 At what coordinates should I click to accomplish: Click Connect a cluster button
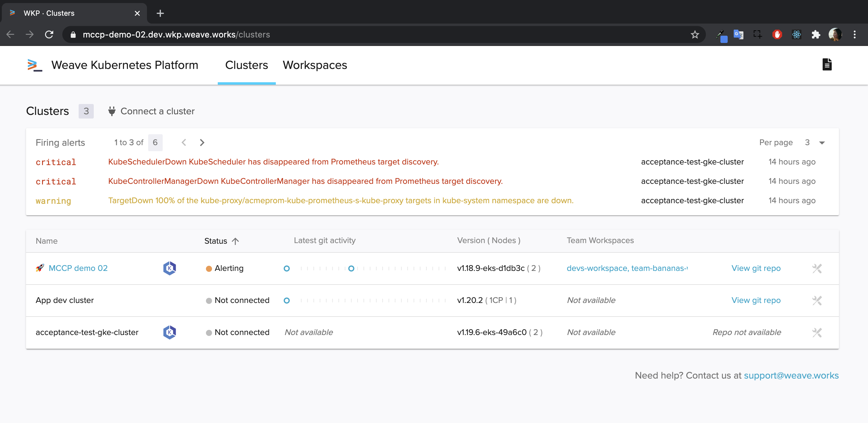tap(151, 111)
